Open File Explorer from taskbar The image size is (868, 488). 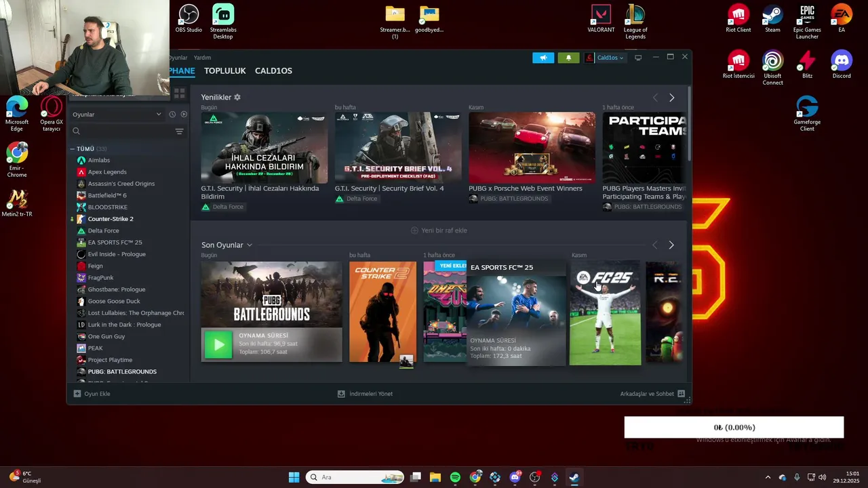435,477
